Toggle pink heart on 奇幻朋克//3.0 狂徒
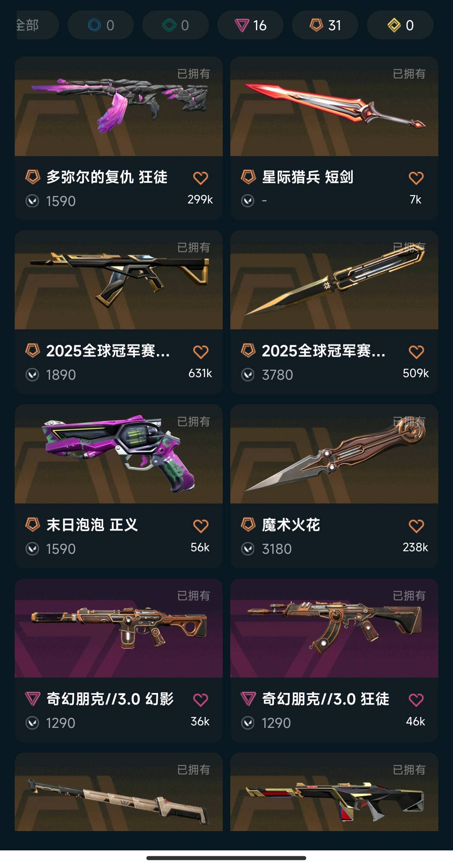 [x=416, y=700]
